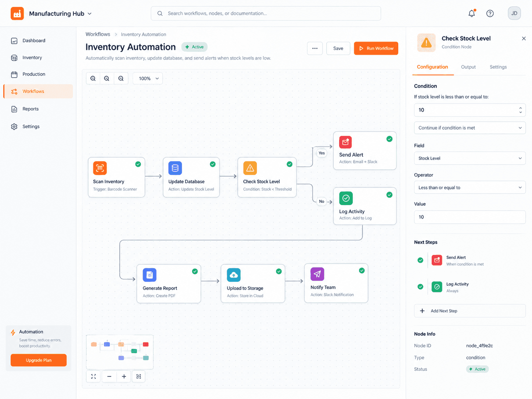The image size is (532, 399).
Task: Click the Upgrade Plan button
Action: (x=39, y=360)
